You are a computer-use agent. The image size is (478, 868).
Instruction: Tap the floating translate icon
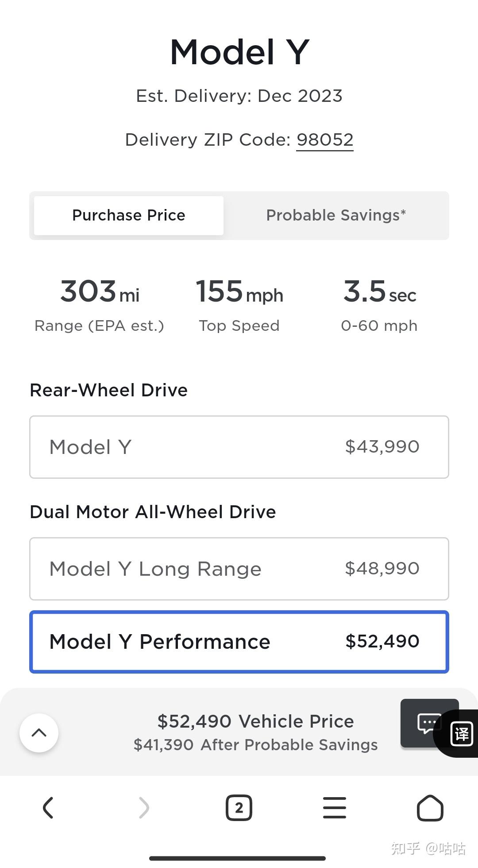(461, 734)
